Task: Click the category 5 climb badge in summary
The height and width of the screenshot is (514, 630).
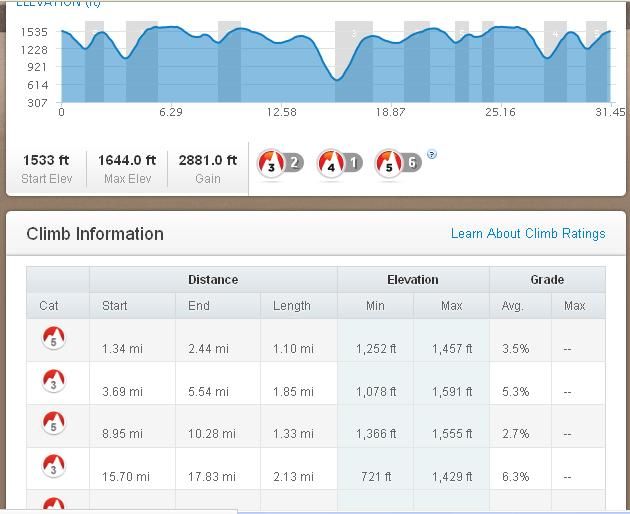Action: [x=398, y=163]
